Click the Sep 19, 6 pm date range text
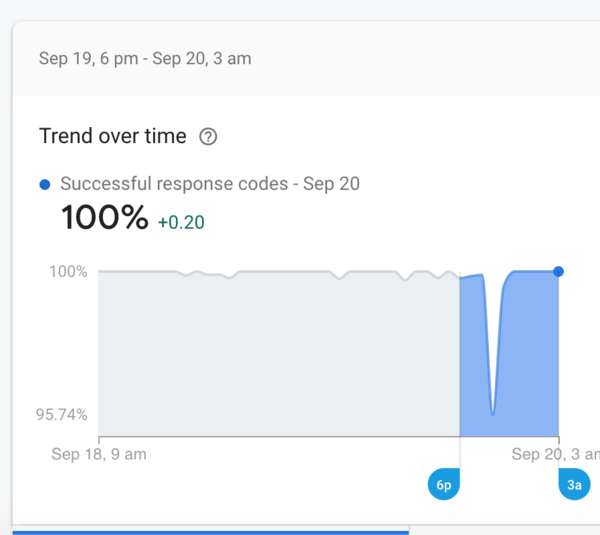Image resolution: width=600 pixels, height=535 pixels. (145, 58)
